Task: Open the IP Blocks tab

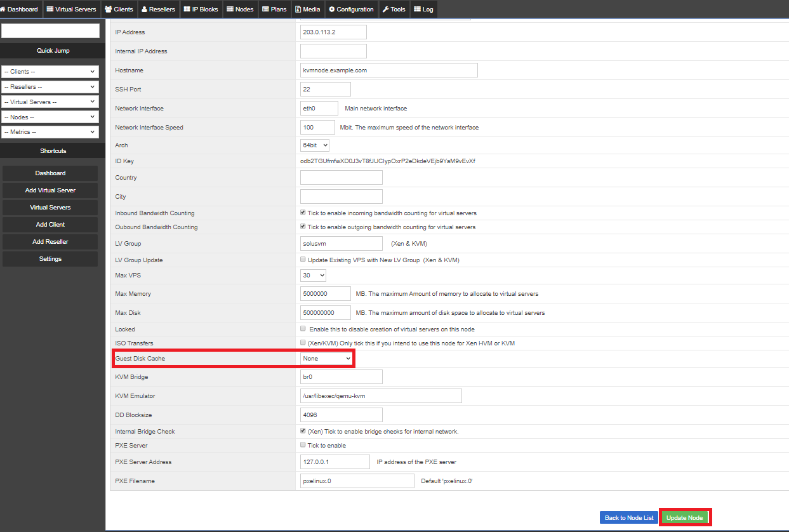Action: click(x=201, y=9)
